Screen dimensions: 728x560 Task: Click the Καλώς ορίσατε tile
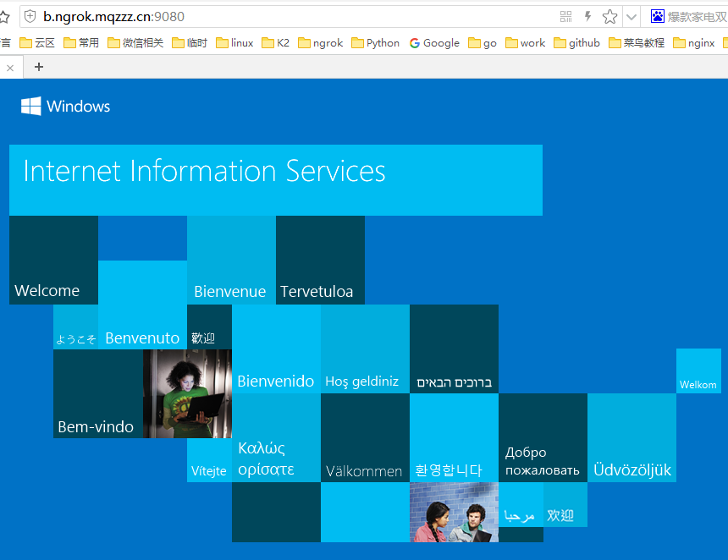click(276, 438)
